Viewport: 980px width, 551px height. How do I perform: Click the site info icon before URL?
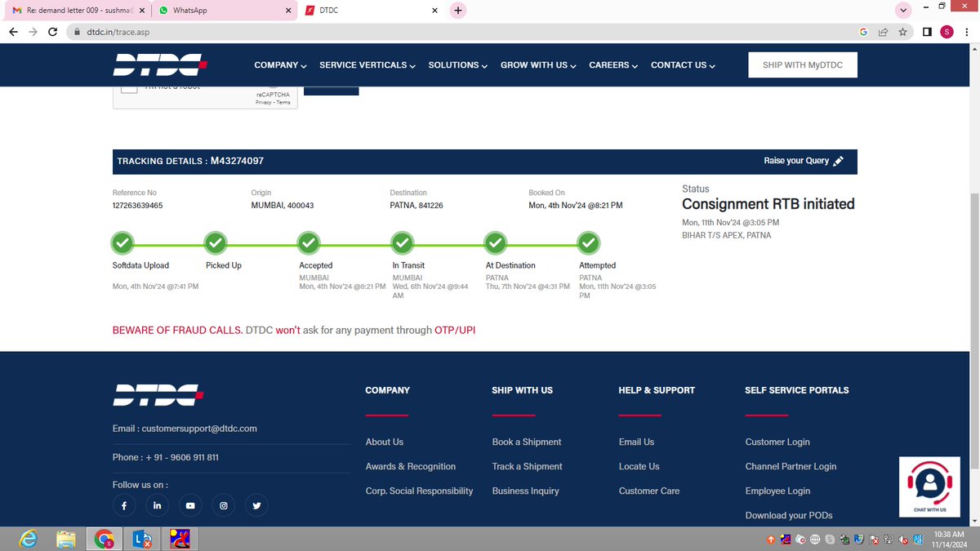point(76,32)
